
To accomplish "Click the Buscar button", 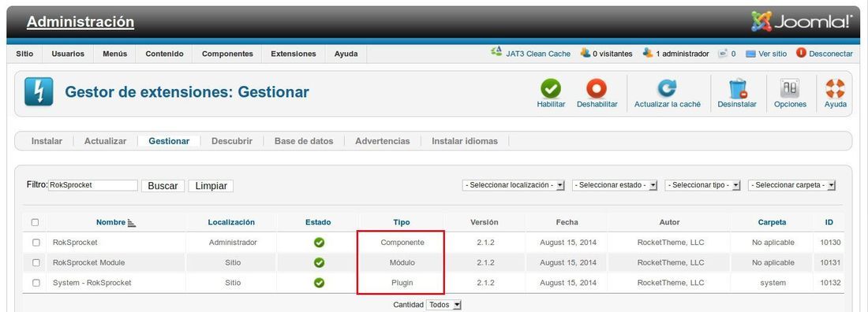I will (163, 186).
